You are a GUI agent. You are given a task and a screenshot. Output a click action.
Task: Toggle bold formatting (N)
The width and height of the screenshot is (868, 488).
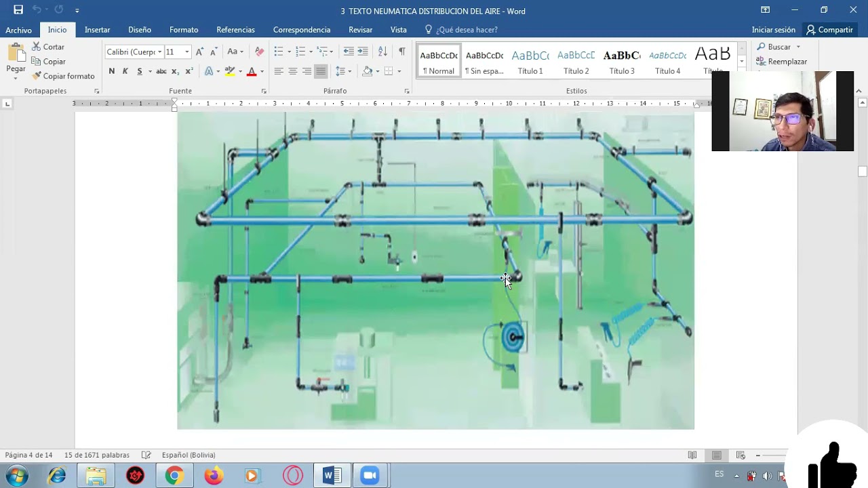tap(112, 71)
